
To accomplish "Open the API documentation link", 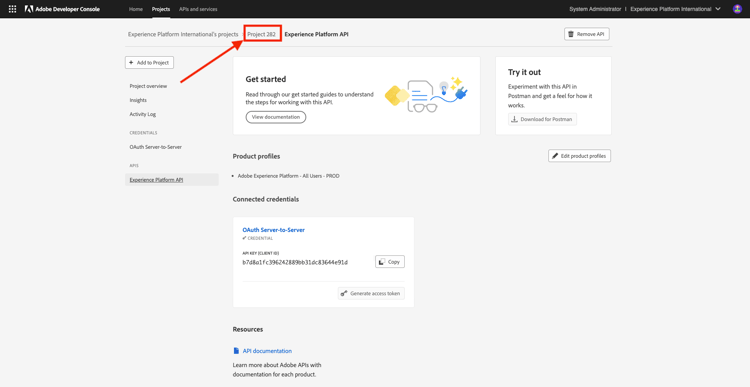I will [x=267, y=351].
